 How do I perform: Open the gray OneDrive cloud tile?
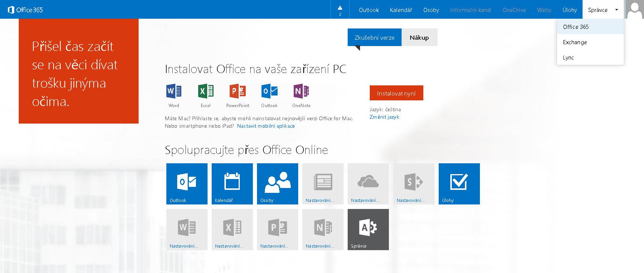(368, 184)
